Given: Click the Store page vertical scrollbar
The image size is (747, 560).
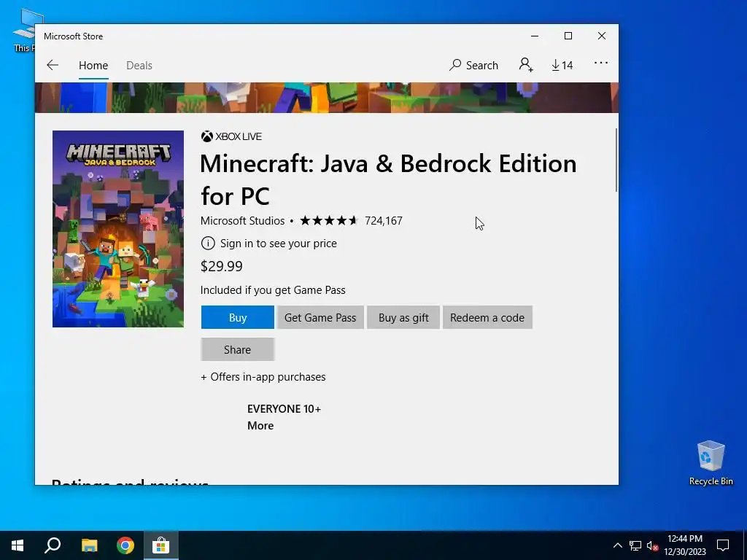Looking at the screenshot, I should click(x=616, y=160).
